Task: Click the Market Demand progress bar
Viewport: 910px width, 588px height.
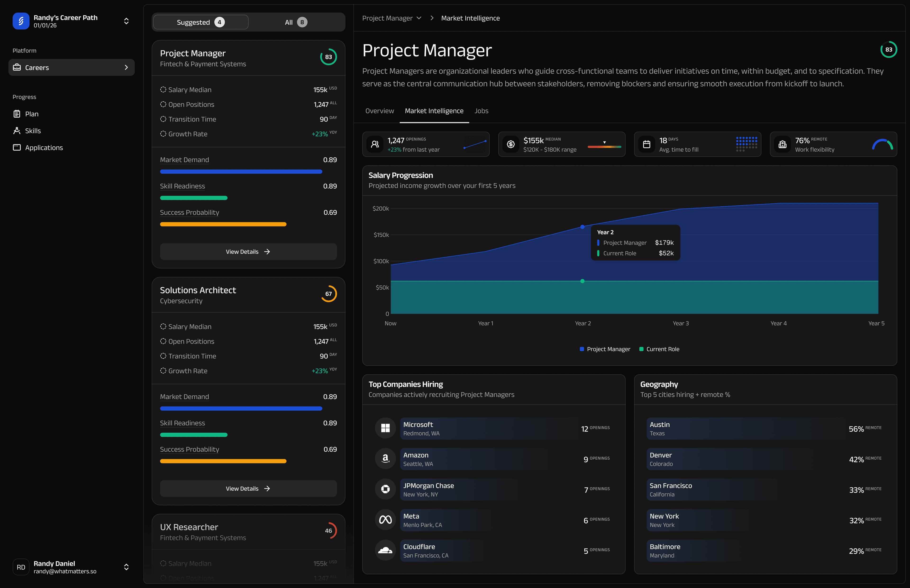Action: coord(241,172)
